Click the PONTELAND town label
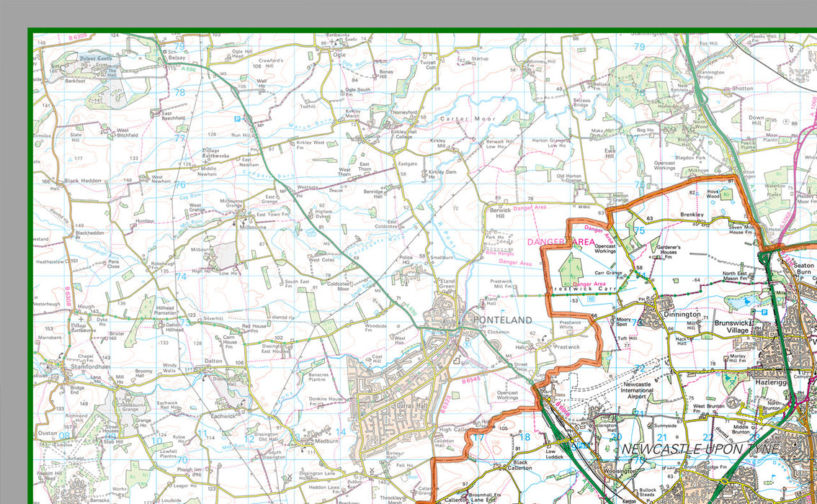 click(502, 320)
